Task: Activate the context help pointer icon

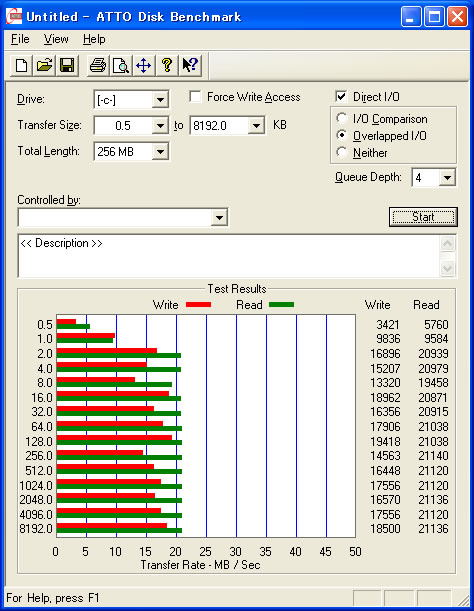Action: pos(190,65)
